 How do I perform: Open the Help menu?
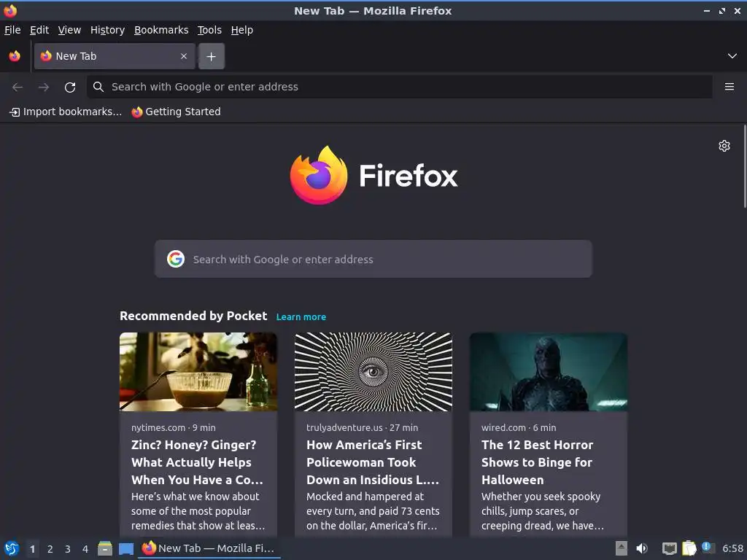[242, 30]
